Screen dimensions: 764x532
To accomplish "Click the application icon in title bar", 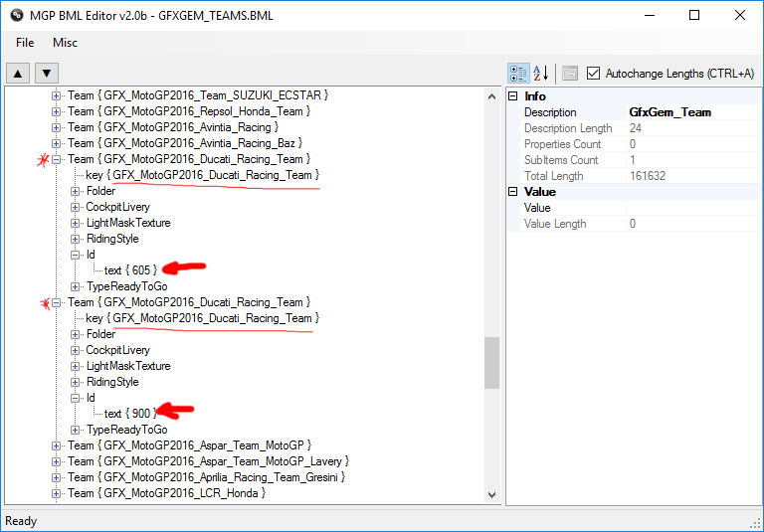I will click(17, 15).
